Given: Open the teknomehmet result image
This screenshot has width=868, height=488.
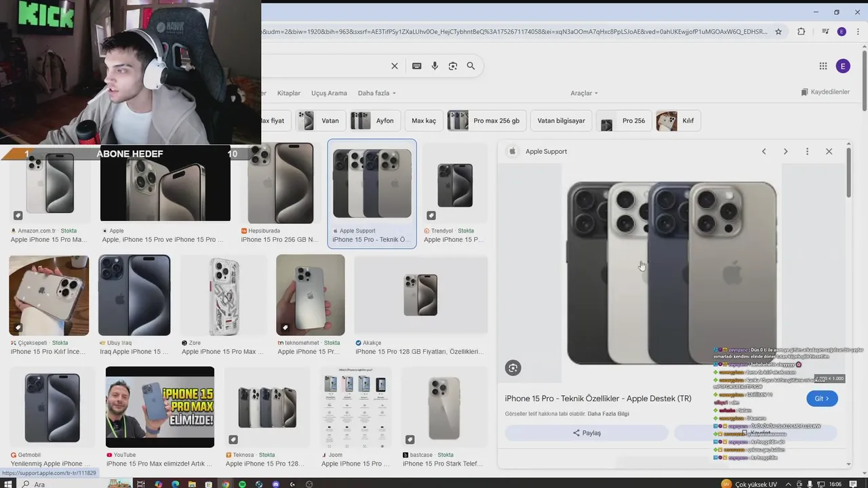Looking at the screenshot, I should (310, 296).
